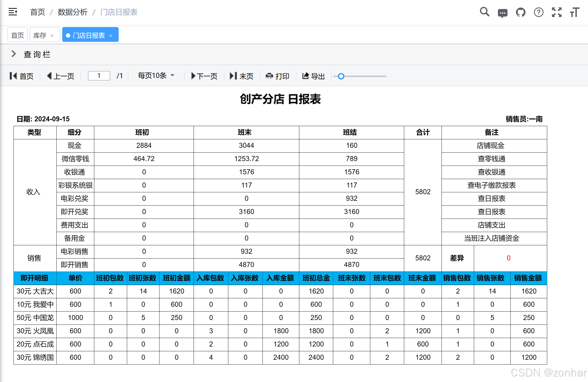Open the chat message icon
Image resolution: width=588 pixels, height=382 pixels.
tap(502, 13)
